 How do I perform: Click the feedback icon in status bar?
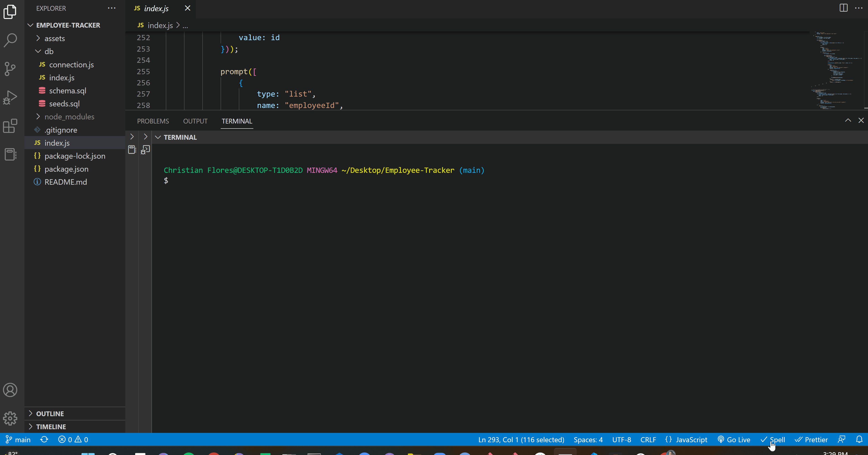pos(841,439)
